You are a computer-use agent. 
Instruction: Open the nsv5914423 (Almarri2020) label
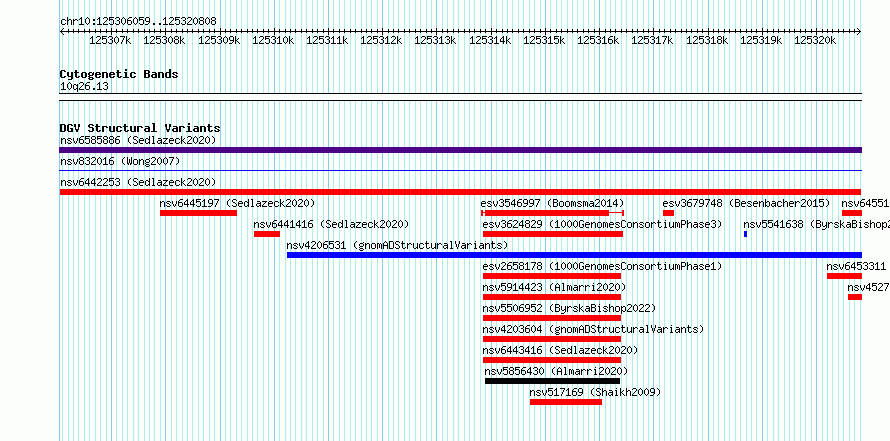pos(554,287)
